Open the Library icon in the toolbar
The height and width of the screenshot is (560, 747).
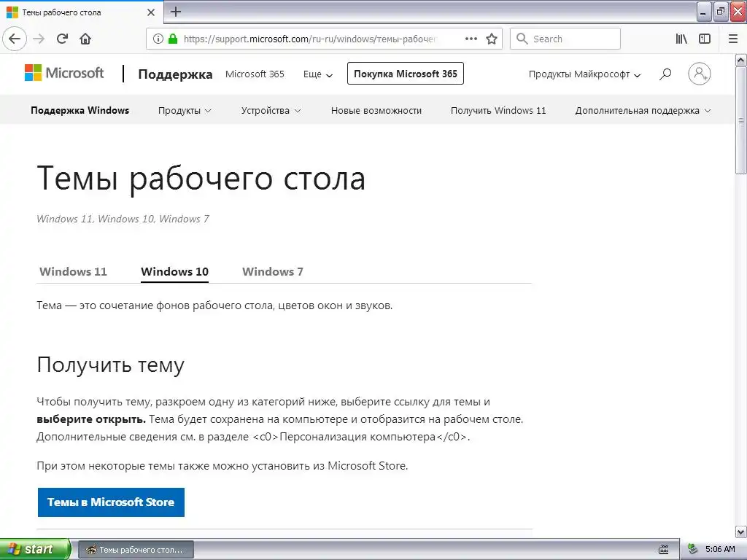point(681,39)
